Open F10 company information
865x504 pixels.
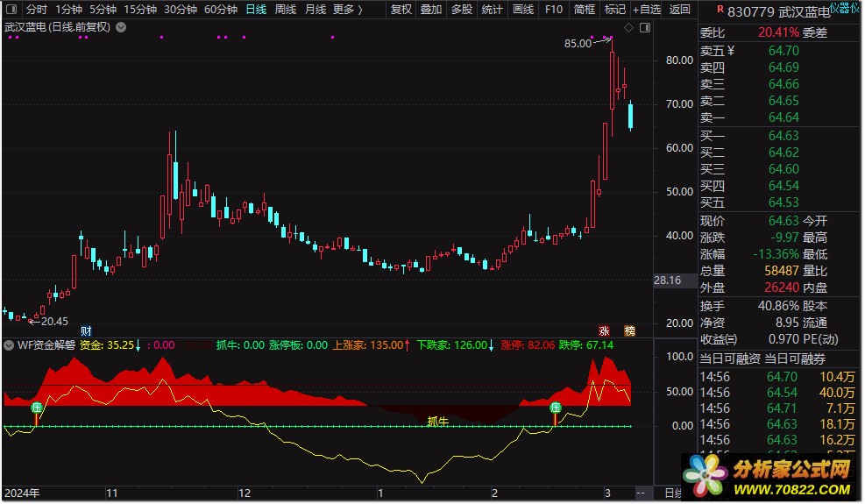pyautogui.click(x=553, y=10)
